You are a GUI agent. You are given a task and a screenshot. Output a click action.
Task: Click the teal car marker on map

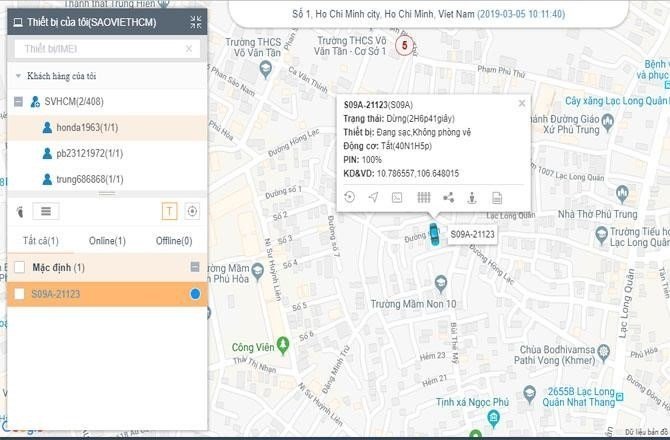point(433,234)
